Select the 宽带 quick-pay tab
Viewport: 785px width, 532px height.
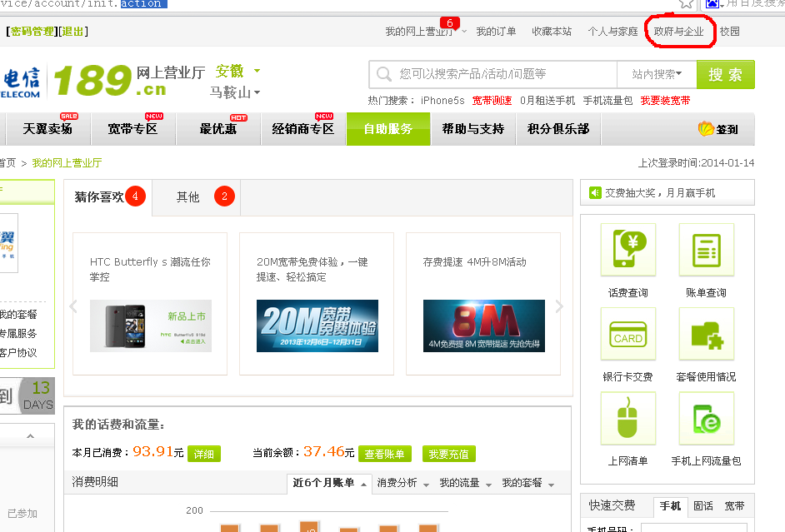point(735,506)
